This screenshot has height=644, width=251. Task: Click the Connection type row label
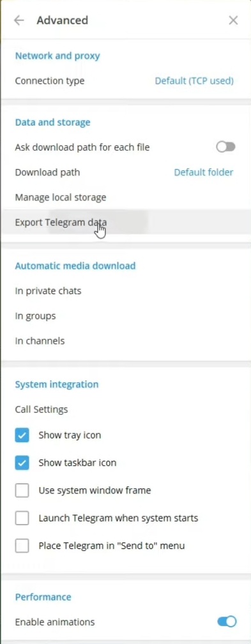click(50, 81)
